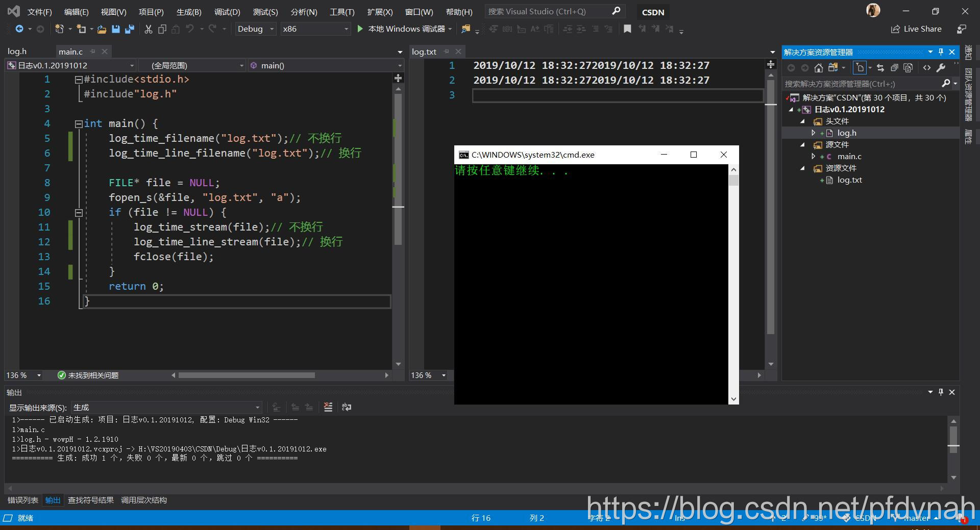Open the 工具(T) menu

[x=342, y=12]
